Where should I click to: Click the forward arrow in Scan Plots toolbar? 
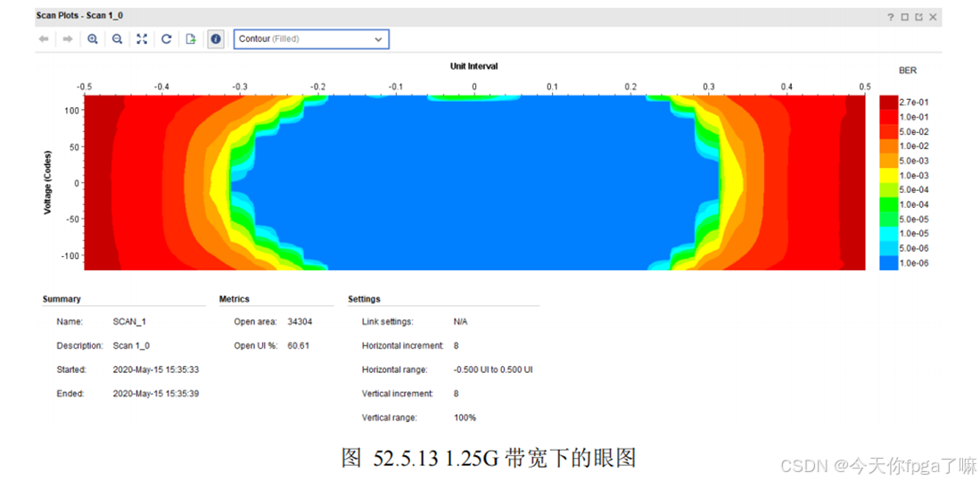coord(68,38)
